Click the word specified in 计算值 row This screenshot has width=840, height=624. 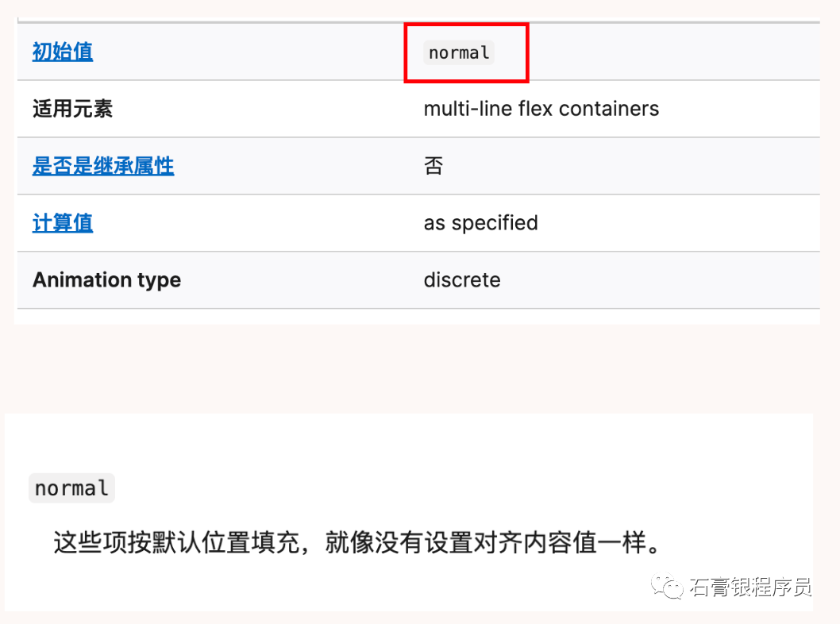[x=495, y=223]
